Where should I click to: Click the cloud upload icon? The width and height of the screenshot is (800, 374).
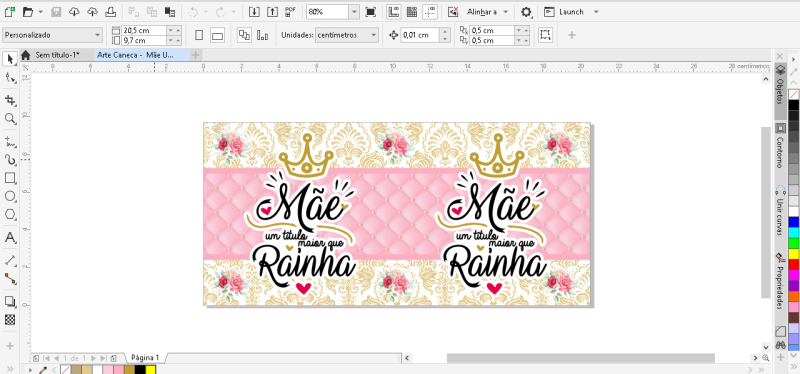[x=92, y=11]
